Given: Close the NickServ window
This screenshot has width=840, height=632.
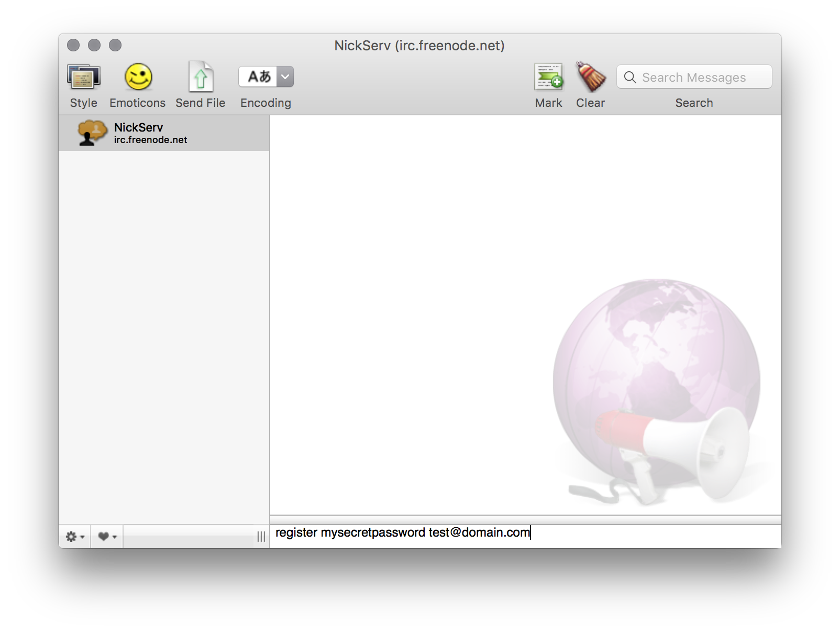Looking at the screenshot, I should [73, 46].
